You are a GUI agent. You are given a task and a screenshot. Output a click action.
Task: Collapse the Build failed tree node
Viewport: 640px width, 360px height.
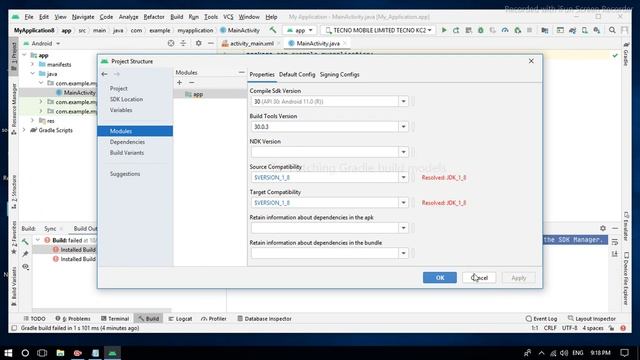coord(38,240)
